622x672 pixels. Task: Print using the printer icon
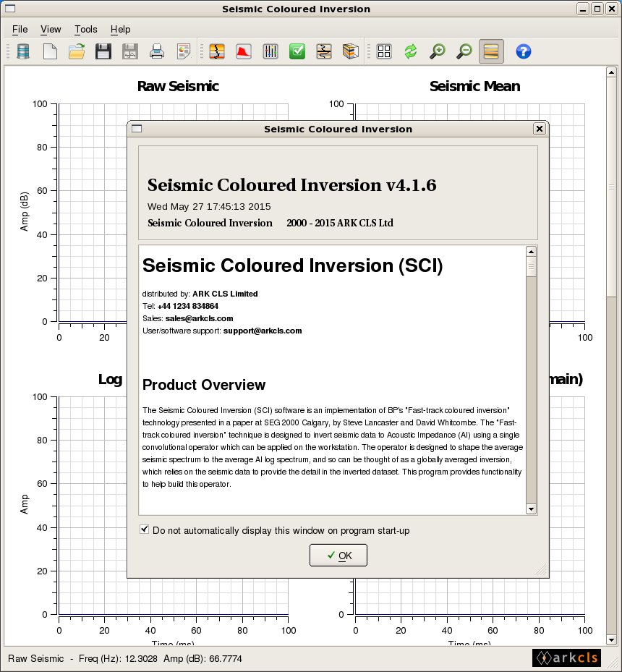[157, 51]
